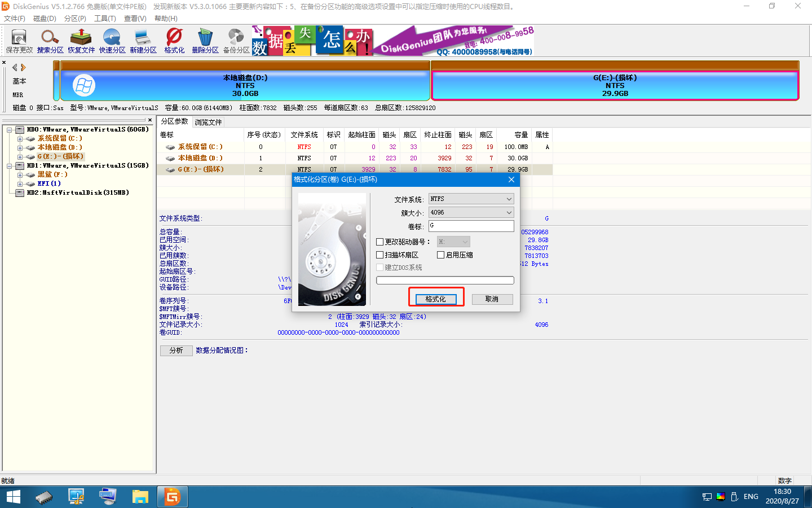The width and height of the screenshot is (812, 508).
Task: Expand the 本地磁盘(D:) tree node
Action: tap(20, 148)
